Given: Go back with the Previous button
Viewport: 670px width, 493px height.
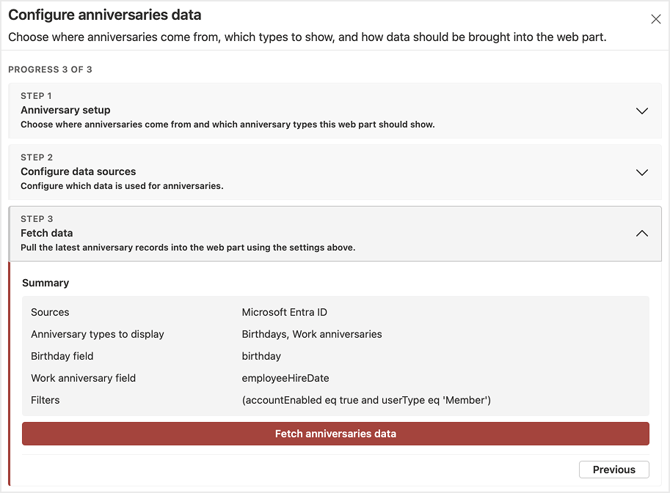Looking at the screenshot, I should click(613, 469).
